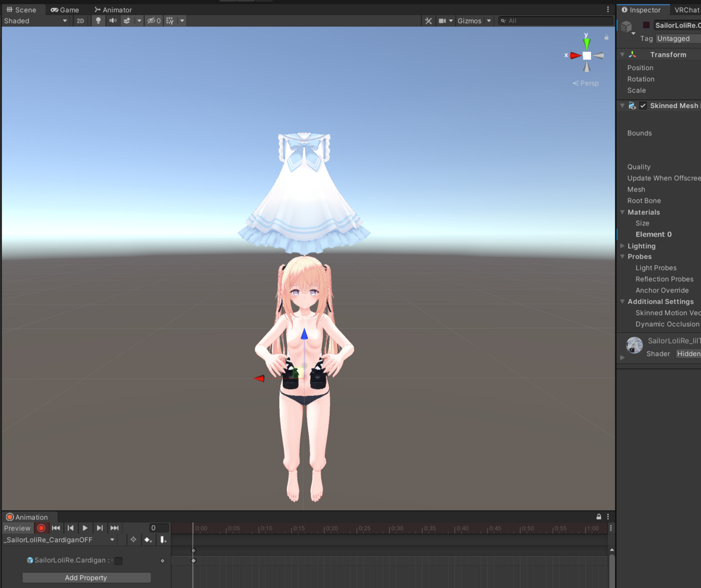Open the scene effects dropdown arrow
Viewport: 701px width, 588px height.
tap(139, 20)
